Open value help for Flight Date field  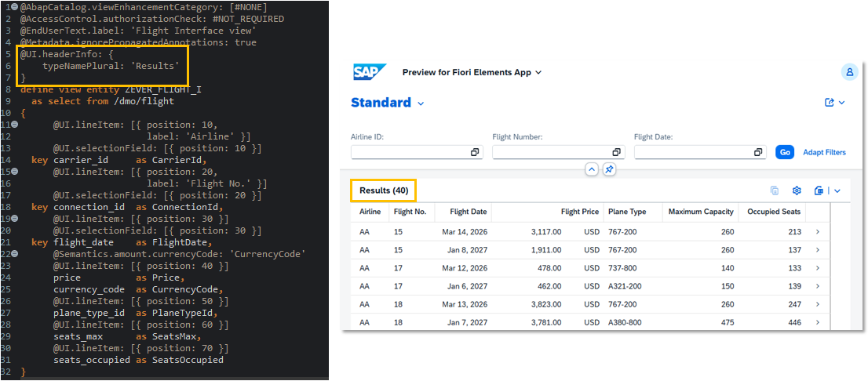coord(758,152)
